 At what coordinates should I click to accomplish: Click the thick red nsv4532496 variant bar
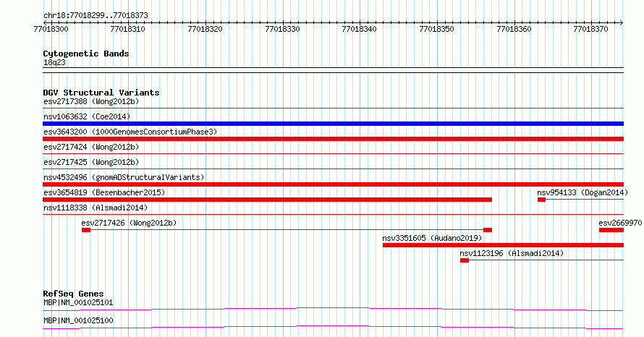pos(333,184)
